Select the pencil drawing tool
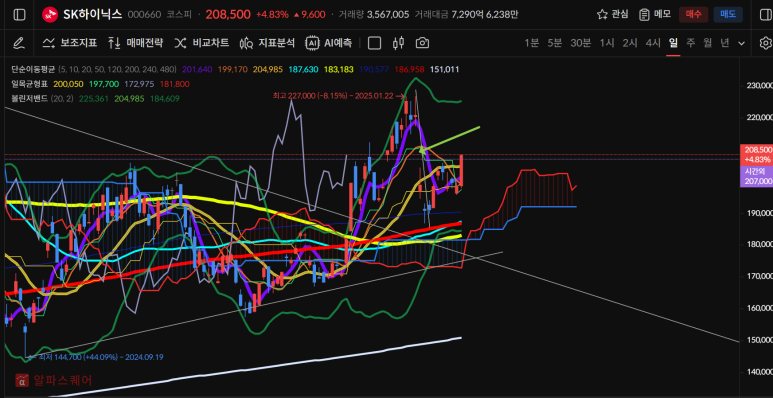Image resolution: width=773 pixels, height=398 pixels. [18, 43]
